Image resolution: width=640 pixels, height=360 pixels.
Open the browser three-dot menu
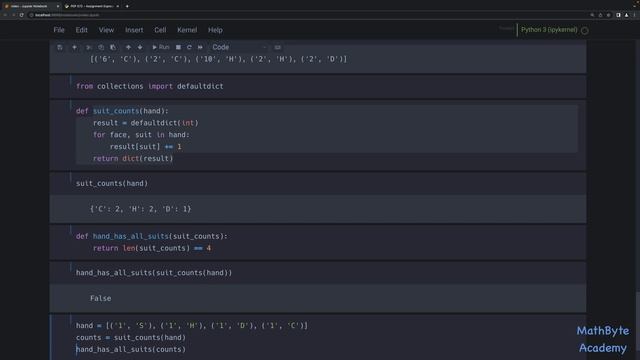(635, 15)
